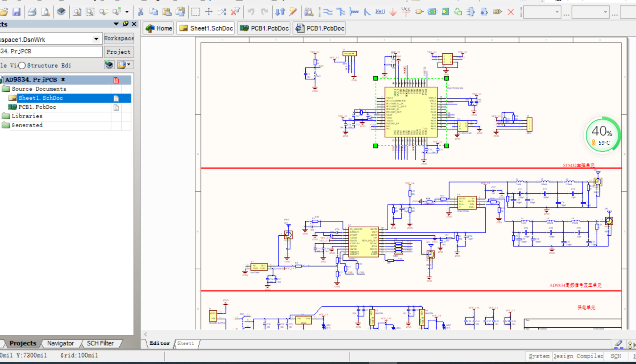
Task: Open the workspace name dropdown
Action: pos(96,39)
